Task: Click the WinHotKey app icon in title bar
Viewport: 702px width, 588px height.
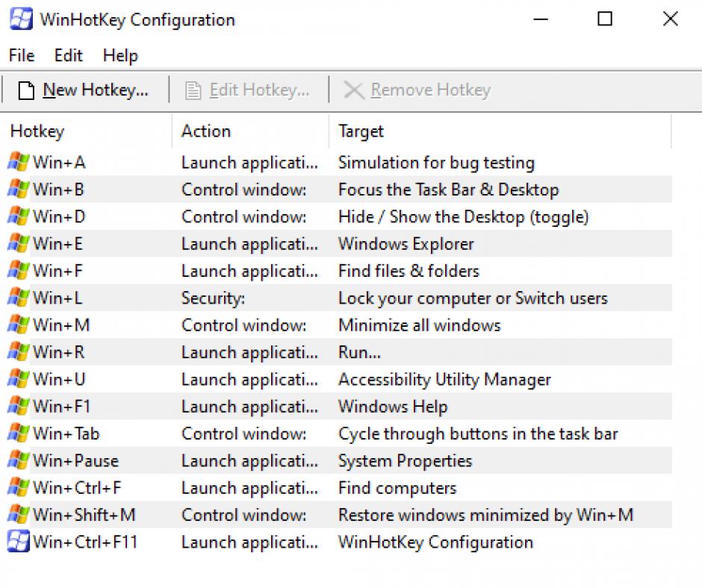Action: pyautogui.click(x=21, y=19)
